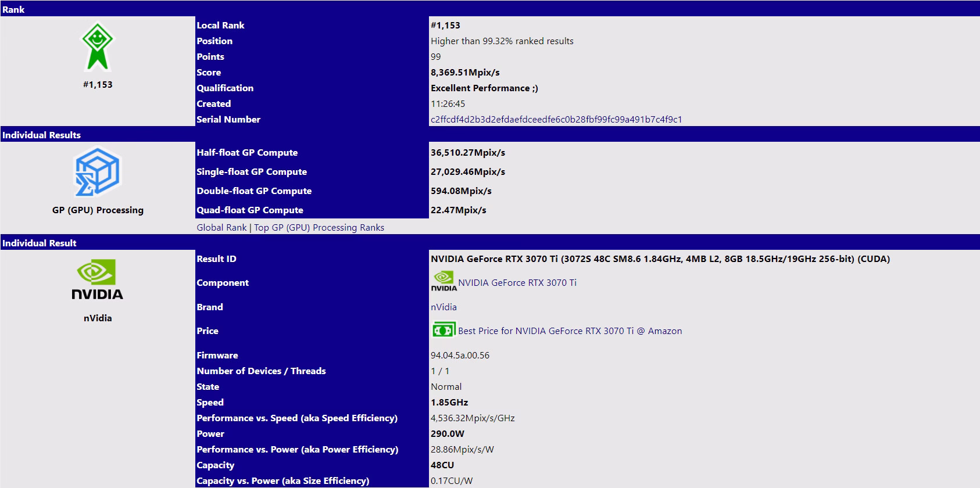Click the Position label

[214, 41]
